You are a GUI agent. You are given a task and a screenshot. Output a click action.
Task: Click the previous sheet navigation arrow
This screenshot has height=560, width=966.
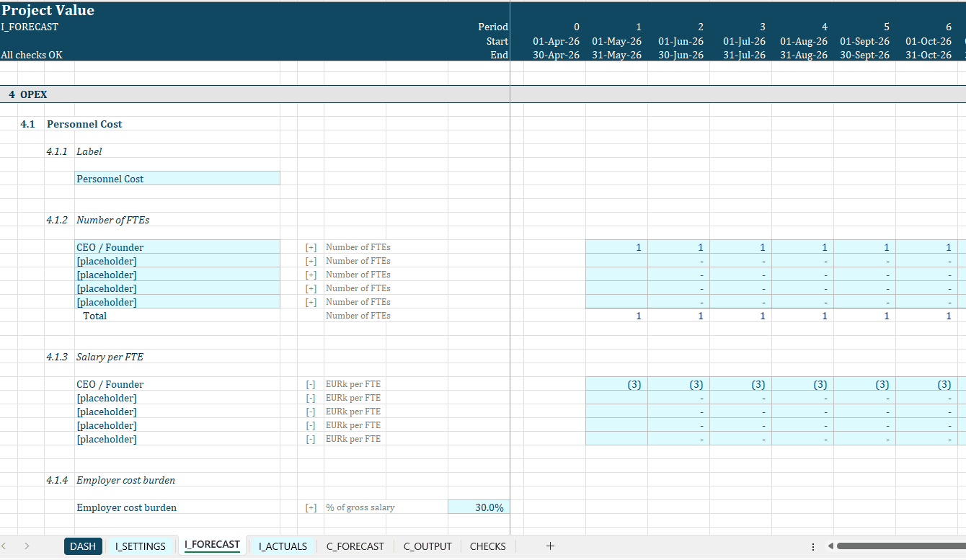[x=6, y=546]
